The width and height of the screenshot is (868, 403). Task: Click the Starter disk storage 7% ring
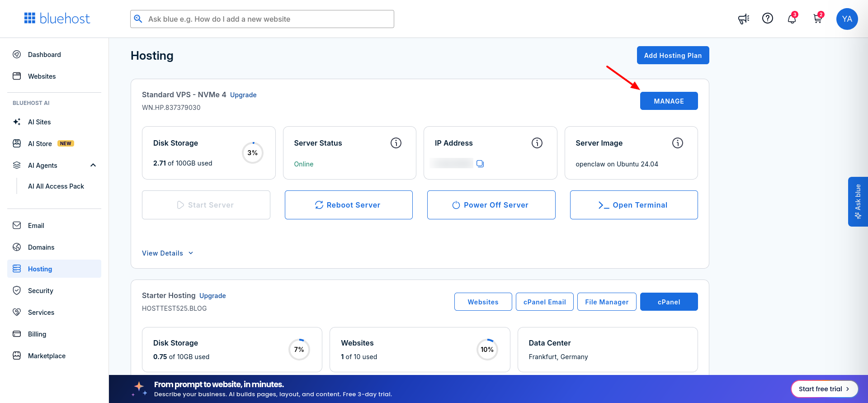coord(299,350)
